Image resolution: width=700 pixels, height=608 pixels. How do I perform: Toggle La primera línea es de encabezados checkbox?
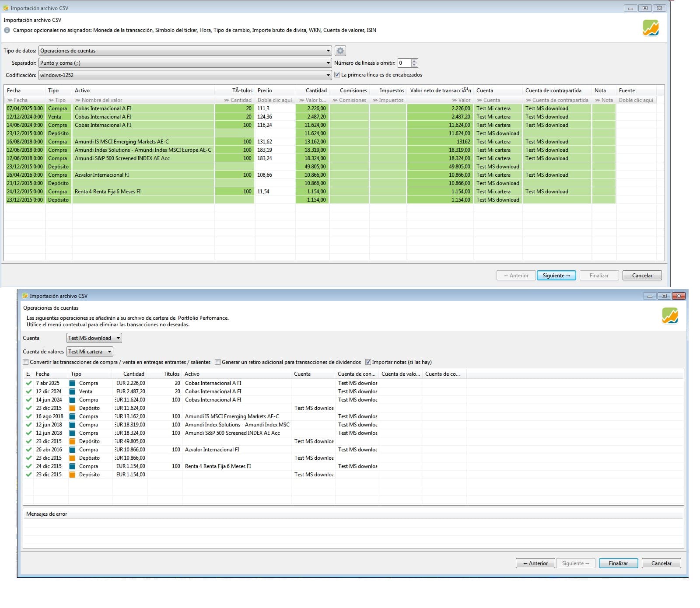(x=337, y=75)
